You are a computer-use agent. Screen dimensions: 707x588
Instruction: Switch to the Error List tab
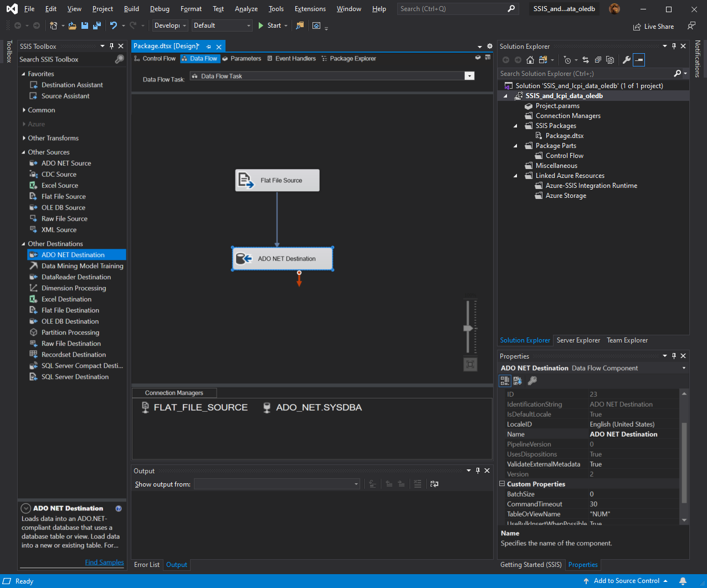[x=147, y=565]
